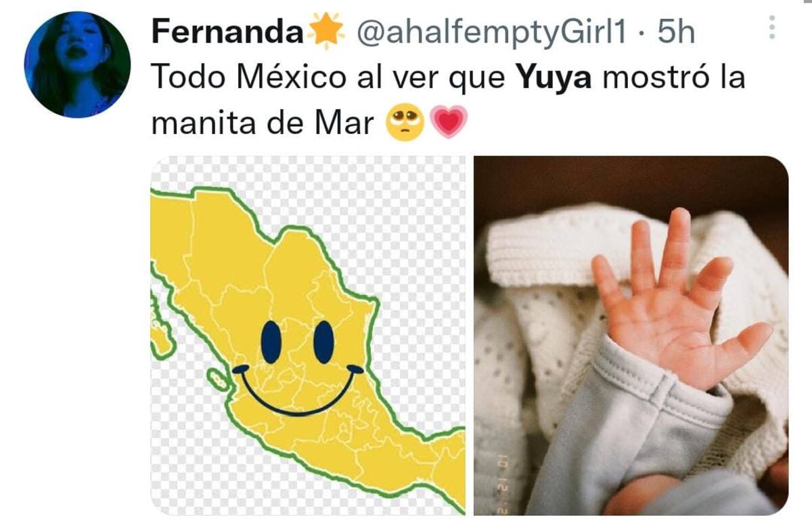Click the 5h timestamp of the tweet
The width and height of the screenshot is (812, 530).
click(x=676, y=31)
